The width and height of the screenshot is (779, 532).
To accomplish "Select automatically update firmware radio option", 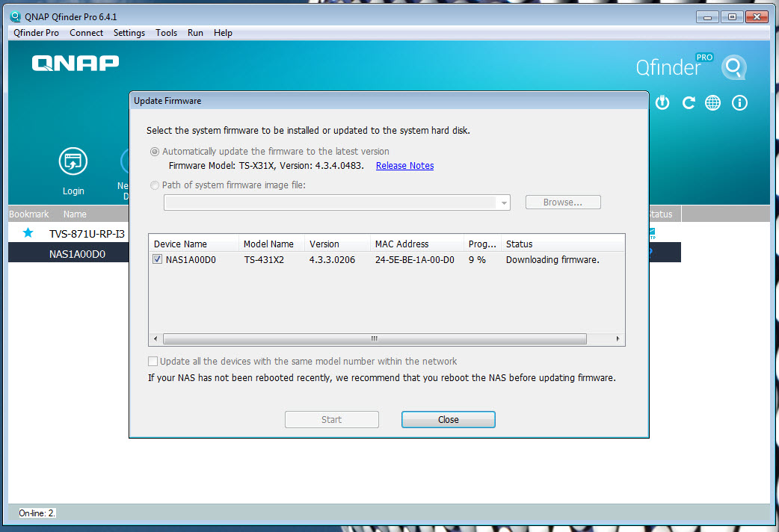I will pyautogui.click(x=155, y=152).
